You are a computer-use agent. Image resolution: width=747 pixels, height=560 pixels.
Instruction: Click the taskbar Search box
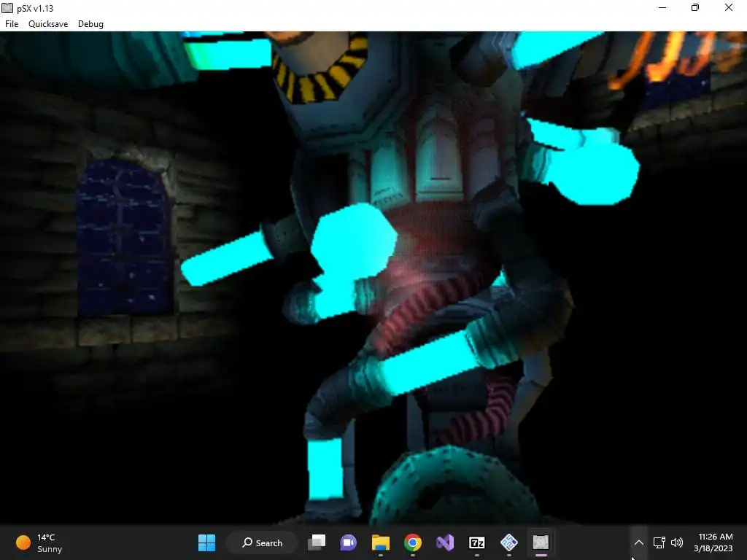tap(262, 542)
